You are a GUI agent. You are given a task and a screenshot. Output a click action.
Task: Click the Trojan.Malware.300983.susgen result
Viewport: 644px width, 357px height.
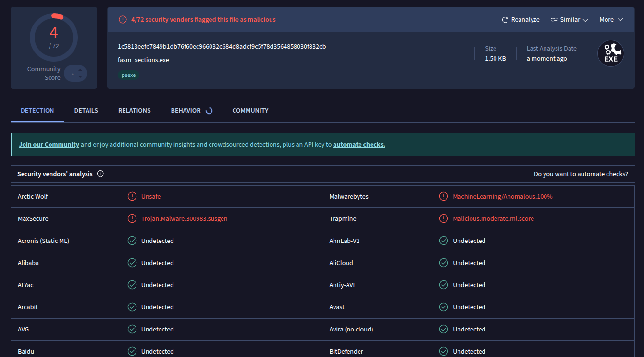pyautogui.click(x=185, y=218)
